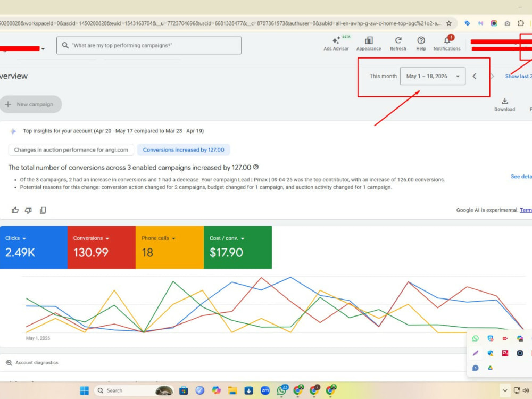The width and height of the screenshot is (532, 399).
Task: Expand the account selector dropdown arrow
Action: point(43,49)
